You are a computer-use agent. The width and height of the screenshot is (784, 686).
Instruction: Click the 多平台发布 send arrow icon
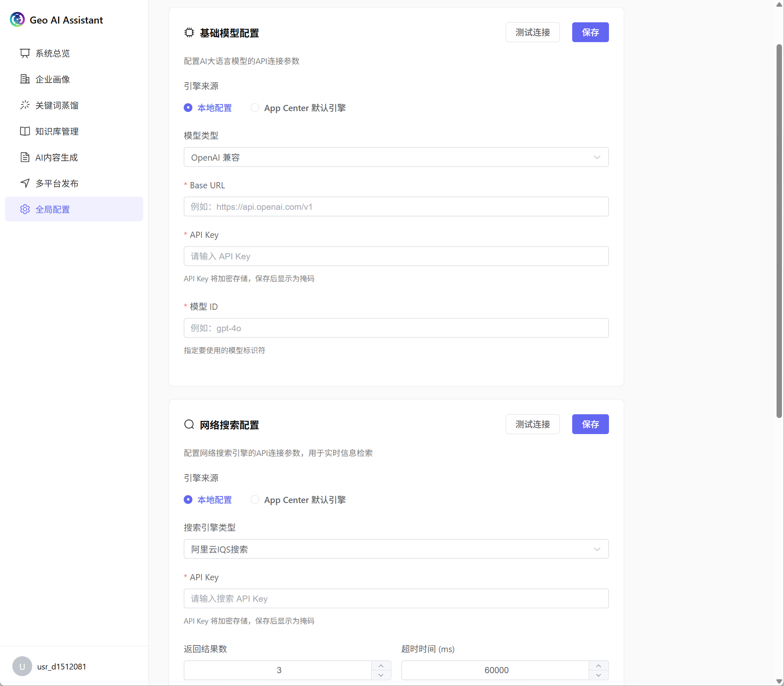point(25,183)
